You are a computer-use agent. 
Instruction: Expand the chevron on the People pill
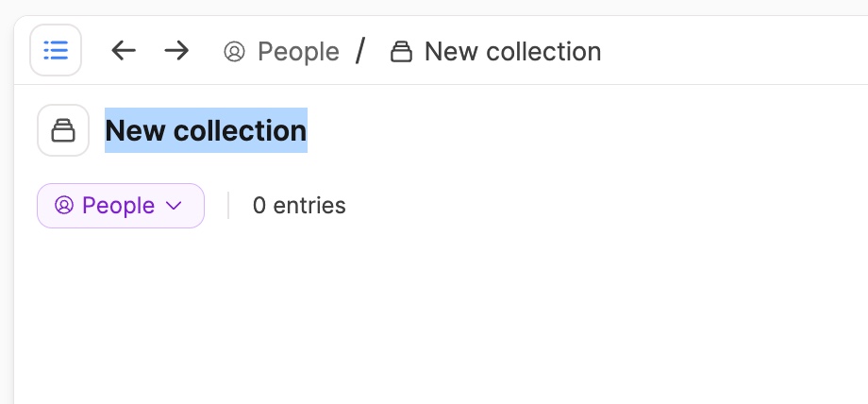tap(174, 206)
